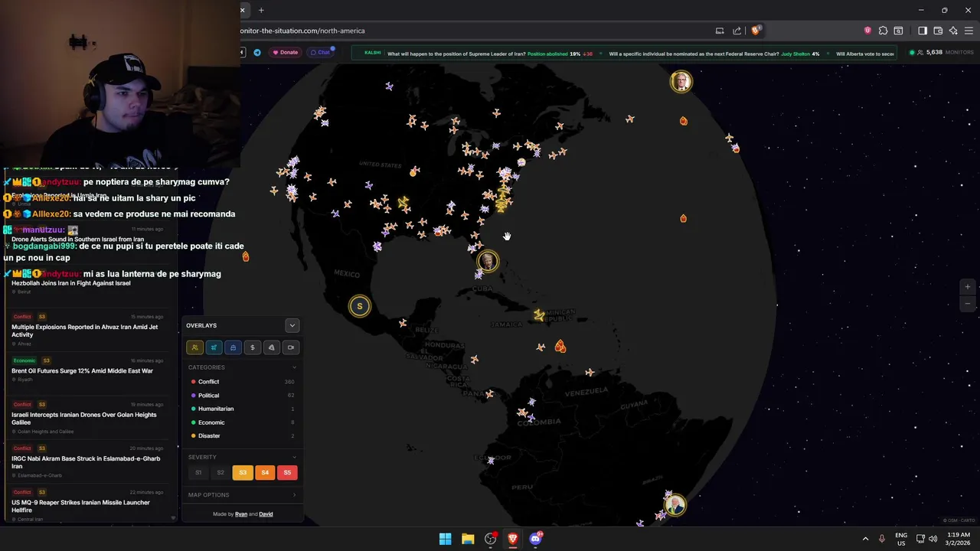Toggle the blue vehicle overlay icon
Viewport: 980px width, 551px height.
tap(233, 347)
